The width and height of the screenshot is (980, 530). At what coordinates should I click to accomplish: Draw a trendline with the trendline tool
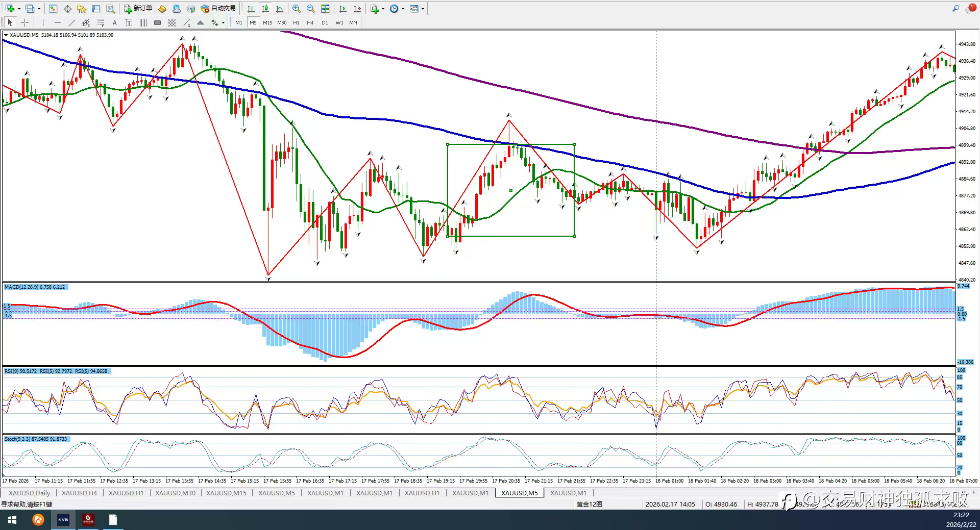[71, 22]
